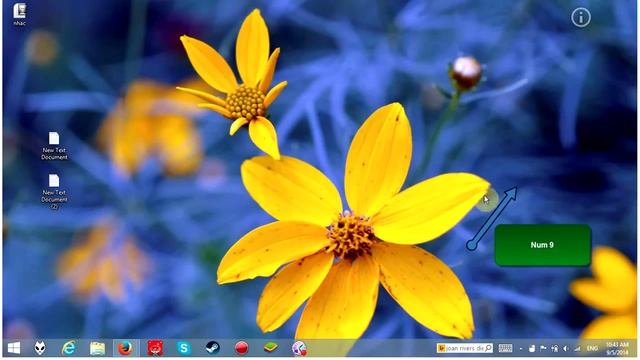Click the red circle recorder icon
This screenshot has width=640, height=360.
pos(241,348)
